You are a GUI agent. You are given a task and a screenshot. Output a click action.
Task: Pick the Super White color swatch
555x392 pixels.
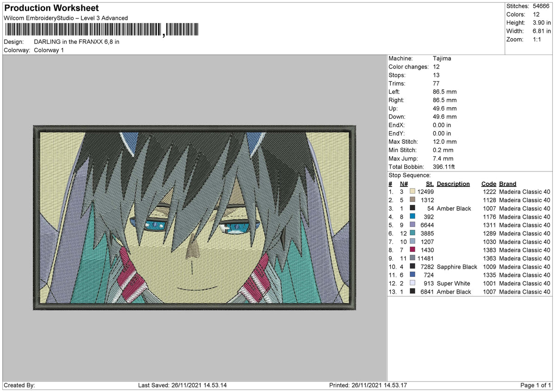click(413, 283)
